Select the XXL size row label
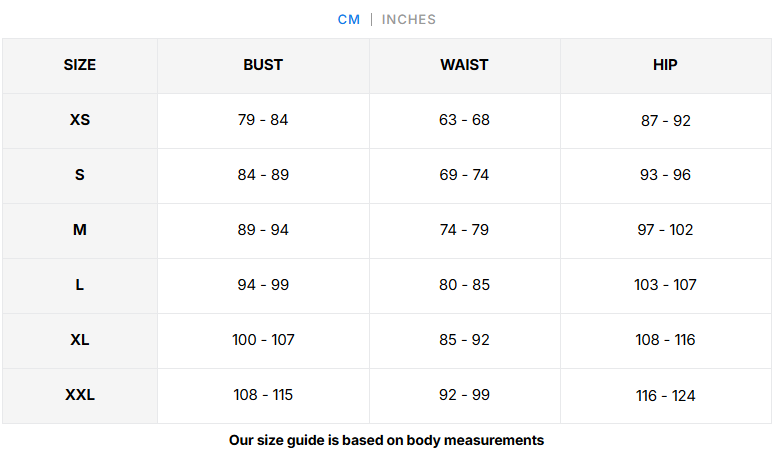 click(79, 395)
